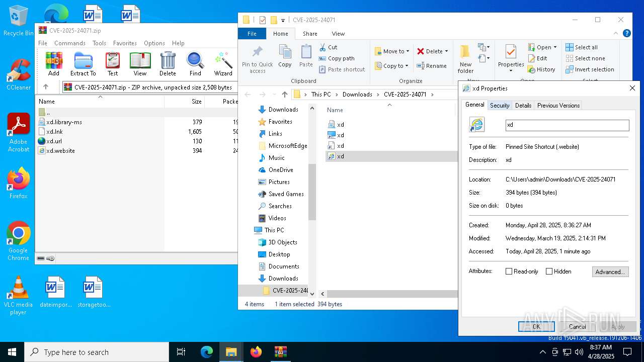Open the Explorer File tab
This screenshot has width=644, height=362.
pos(252,34)
